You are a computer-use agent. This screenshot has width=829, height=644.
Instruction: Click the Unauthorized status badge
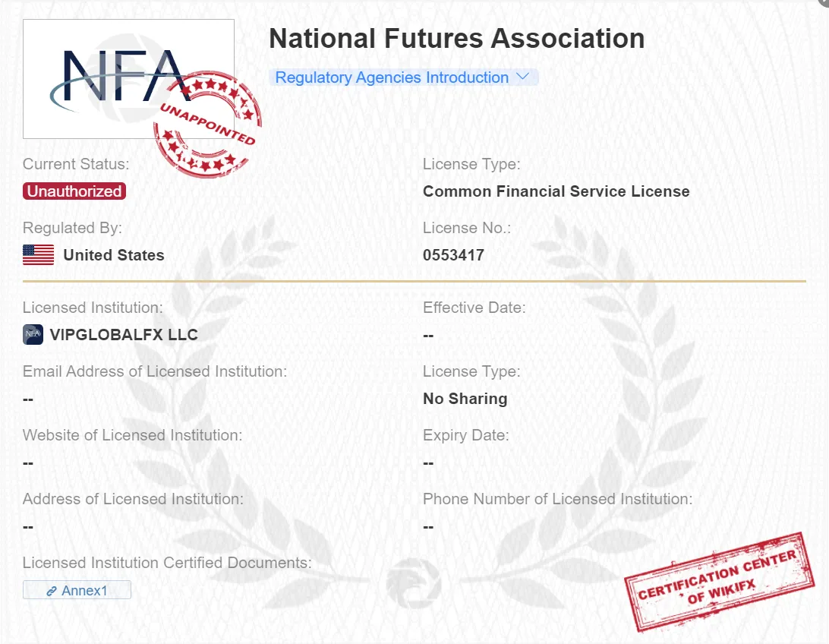click(x=74, y=191)
